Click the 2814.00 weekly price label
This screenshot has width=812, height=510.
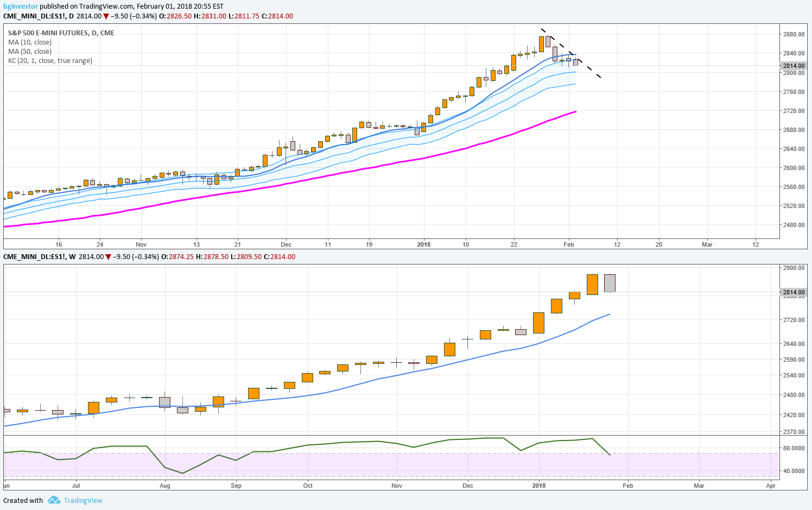coord(794,292)
